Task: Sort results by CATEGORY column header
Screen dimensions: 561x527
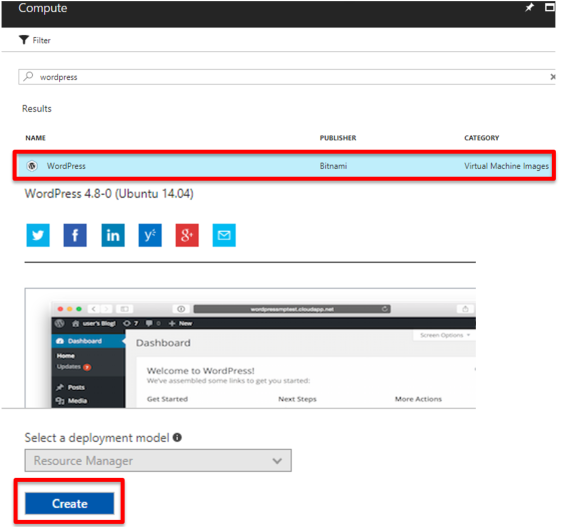Action: click(482, 138)
